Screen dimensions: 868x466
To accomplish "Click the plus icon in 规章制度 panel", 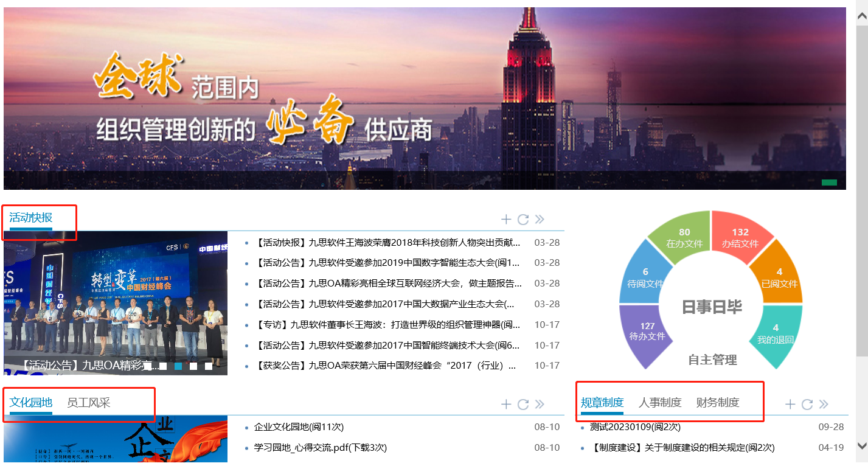I will (790, 405).
